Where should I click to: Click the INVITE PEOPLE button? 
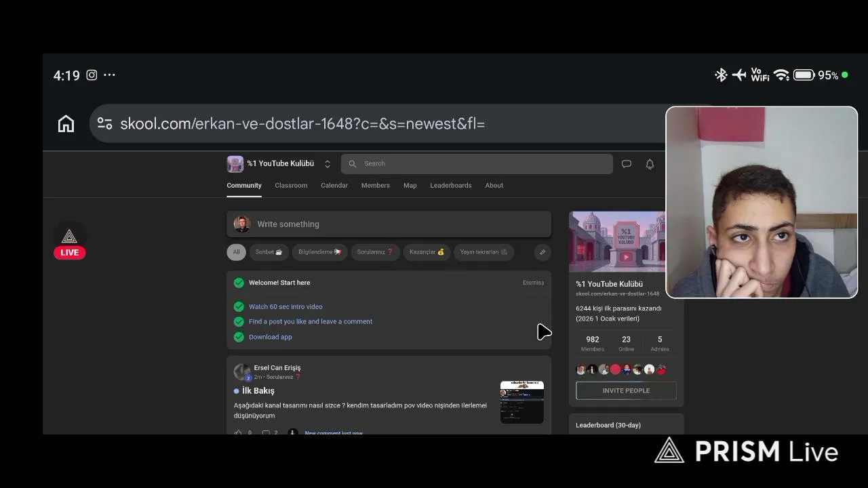(x=626, y=391)
